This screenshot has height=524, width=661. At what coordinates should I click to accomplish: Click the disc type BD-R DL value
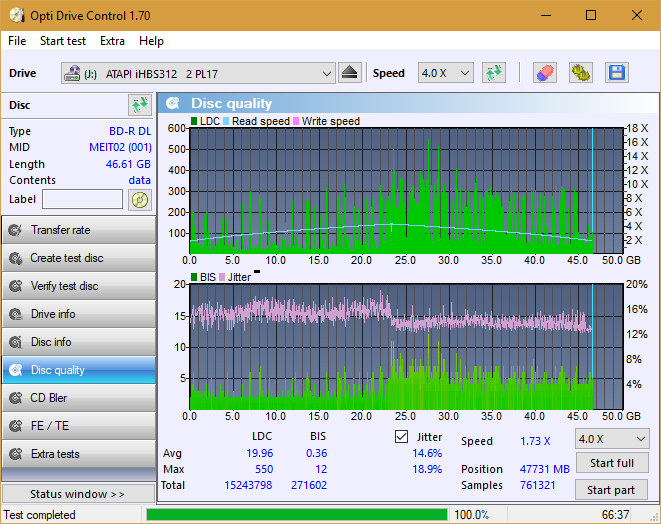(130, 131)
